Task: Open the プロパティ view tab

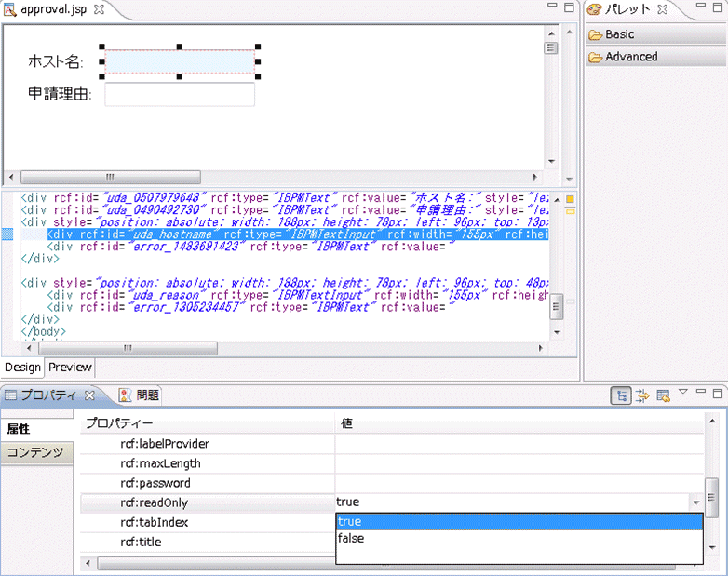Action: [x=48, y=395]
